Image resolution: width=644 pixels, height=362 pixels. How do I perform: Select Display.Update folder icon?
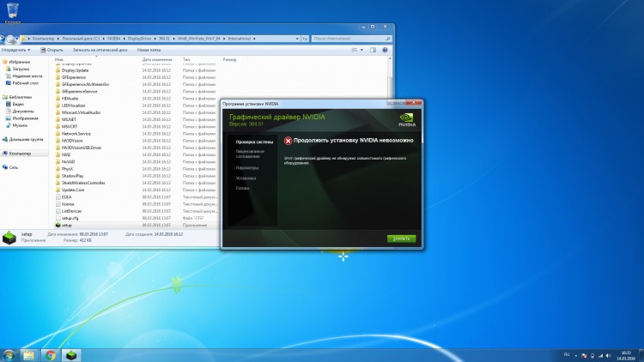(x=58, y=70)
